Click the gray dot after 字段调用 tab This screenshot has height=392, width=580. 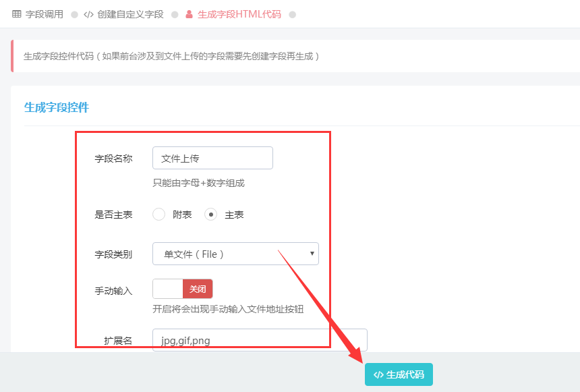[74, 15]
